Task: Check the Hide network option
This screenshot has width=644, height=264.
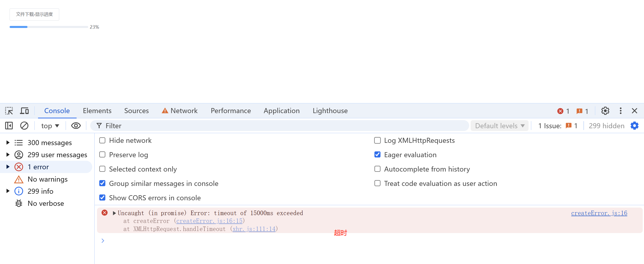Action: tap(102, 140)
